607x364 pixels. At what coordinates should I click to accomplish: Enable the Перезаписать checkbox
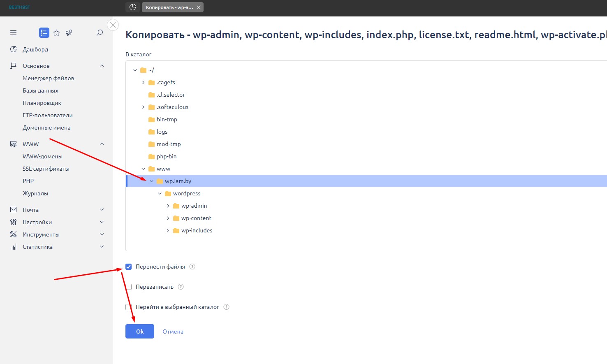click(129, 287)
